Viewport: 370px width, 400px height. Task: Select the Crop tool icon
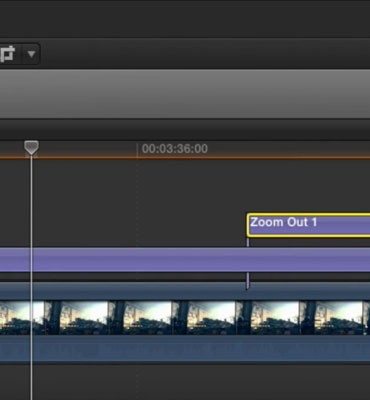8,54
